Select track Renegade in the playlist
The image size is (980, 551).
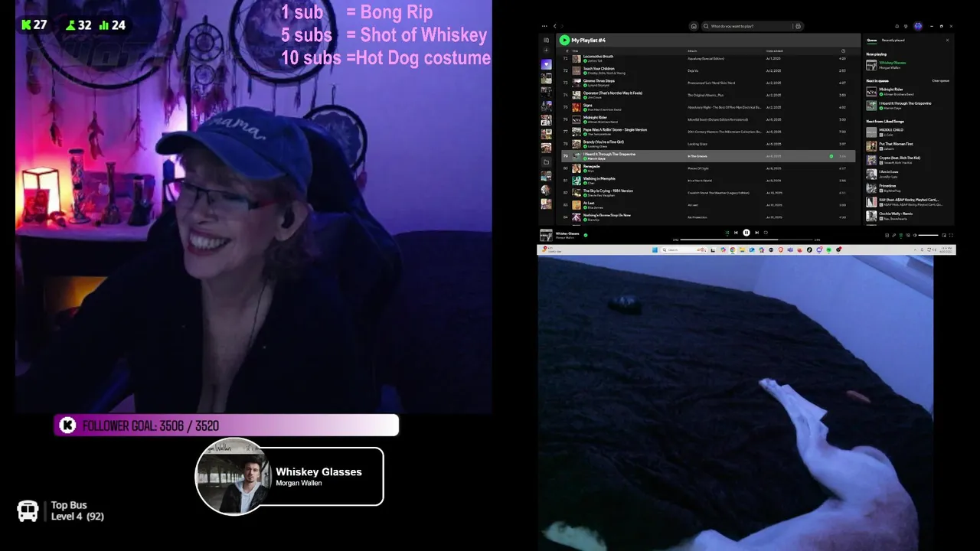(x=592, y=166)
